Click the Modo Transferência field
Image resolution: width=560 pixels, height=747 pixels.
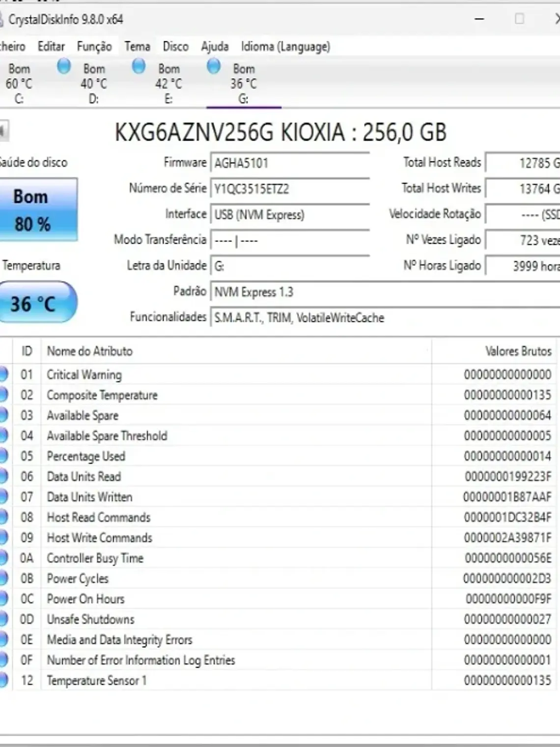point(290,240)
